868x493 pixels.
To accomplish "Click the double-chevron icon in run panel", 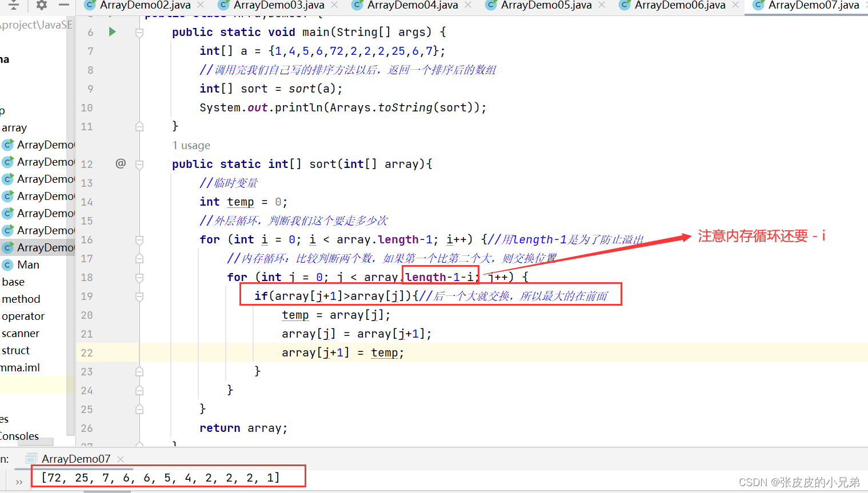I will (19, 482).
